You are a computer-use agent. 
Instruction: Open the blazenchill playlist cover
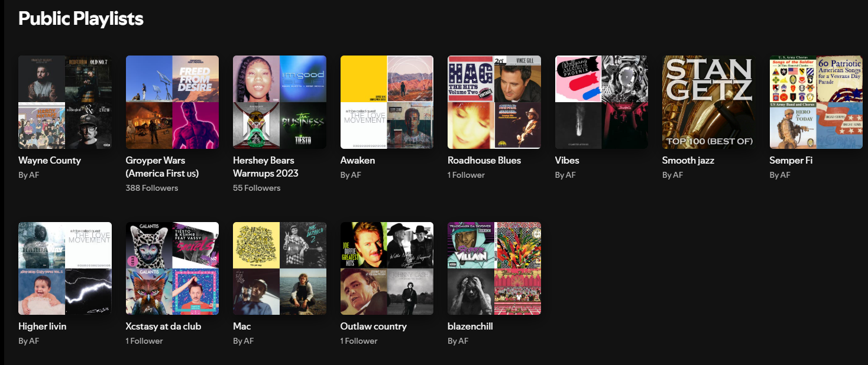494,268
